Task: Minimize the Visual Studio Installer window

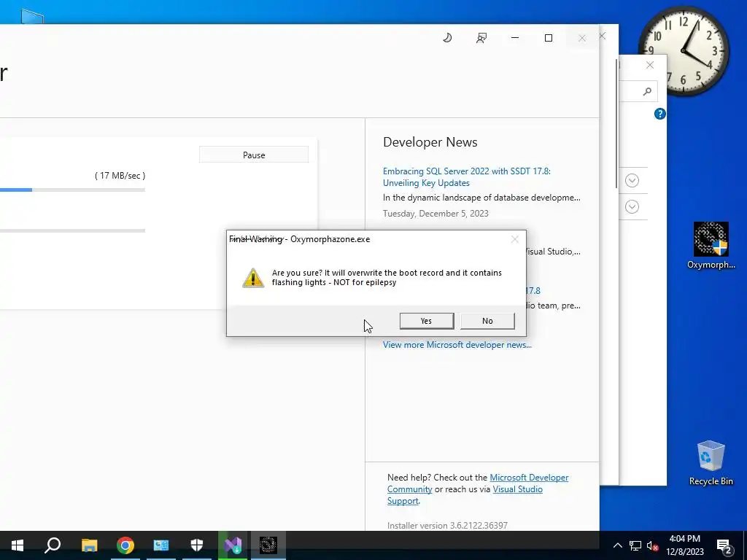Action: [x=515, y=38]
